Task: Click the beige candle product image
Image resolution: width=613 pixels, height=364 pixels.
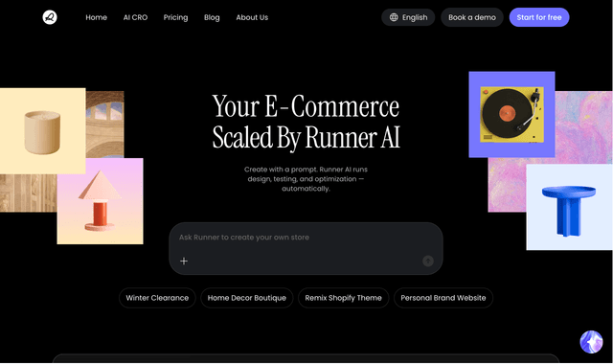Action: pyautogui.click(x=42, y=130)
